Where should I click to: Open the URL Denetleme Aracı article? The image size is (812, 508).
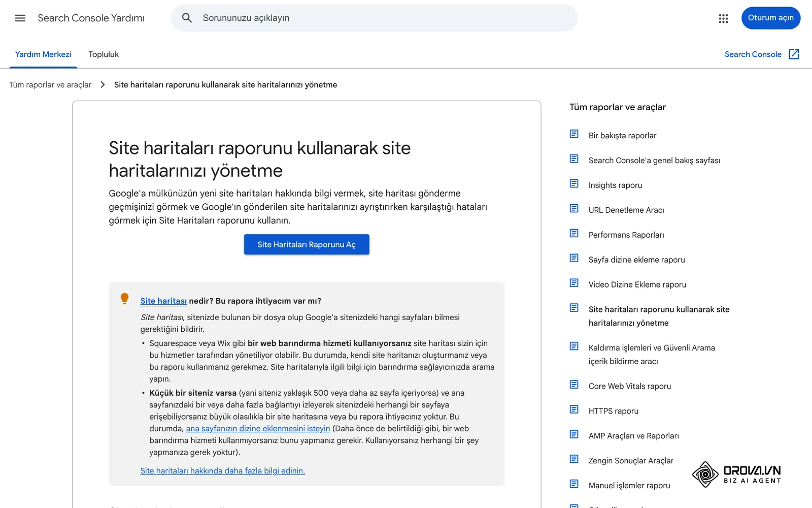tap(626, 210)
